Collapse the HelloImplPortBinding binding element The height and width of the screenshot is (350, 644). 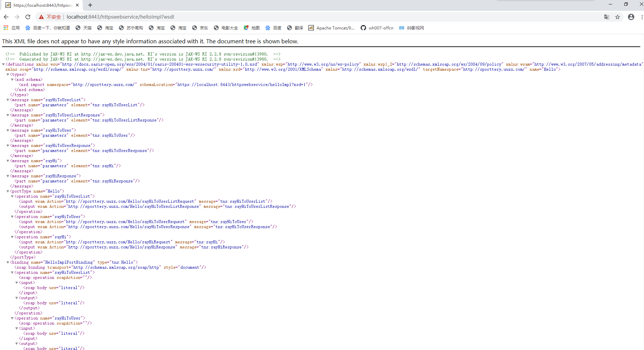pos(7,262)
